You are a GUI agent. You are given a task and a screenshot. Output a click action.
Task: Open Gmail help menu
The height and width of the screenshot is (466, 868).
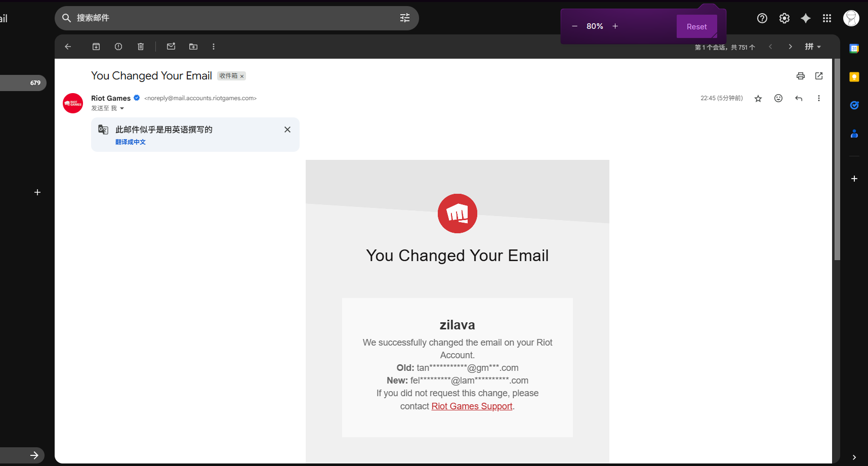click(762, 18)
